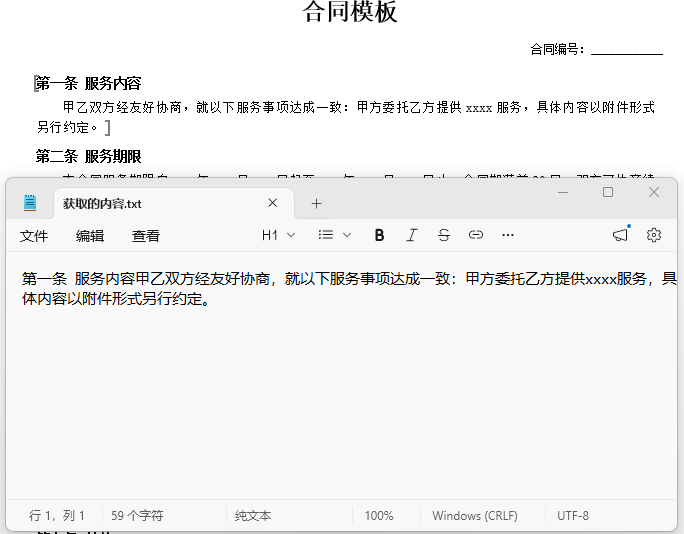Open the 查看 menu
684x534 pixels.
click(x=146, y=236)
